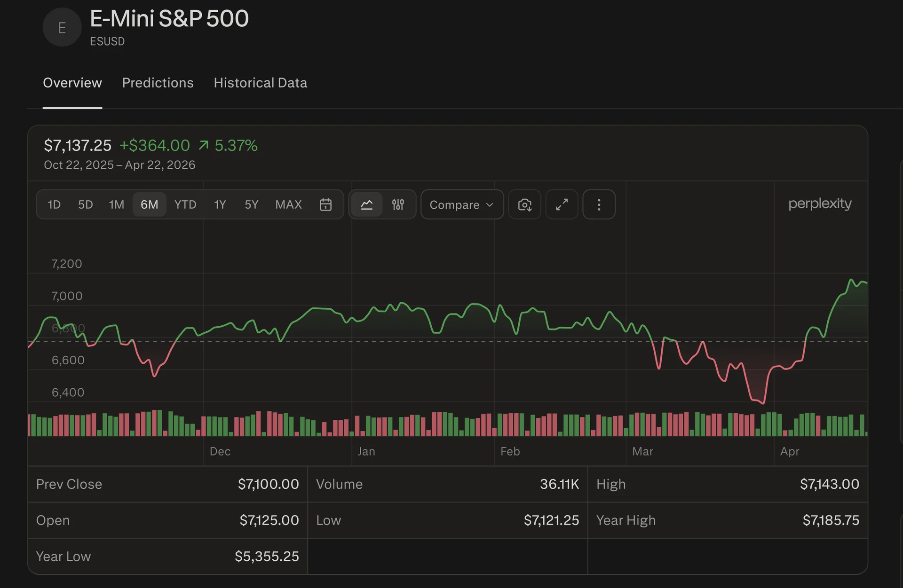This screenshot has height=588, width=903.
Task: Switch to the Predictions tab
Action: coord(158,83)
